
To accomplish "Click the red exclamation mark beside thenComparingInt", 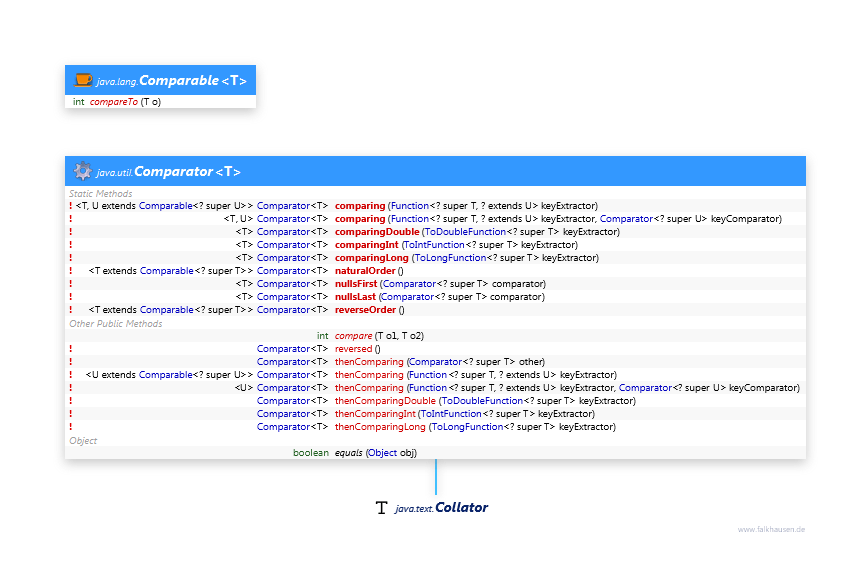I will (70, 413).
